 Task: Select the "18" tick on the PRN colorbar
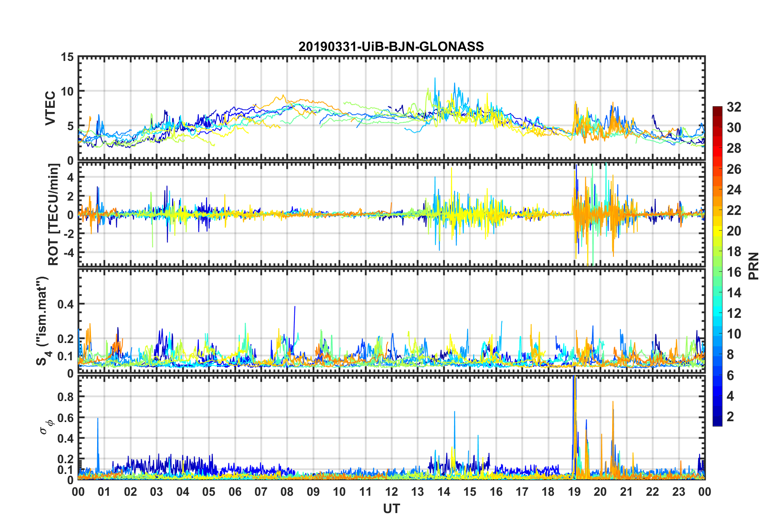coord(734,251)
